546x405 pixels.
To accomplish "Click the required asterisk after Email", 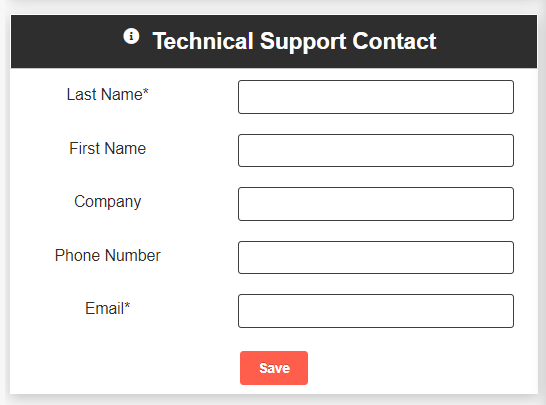I will tap(127, 305).
